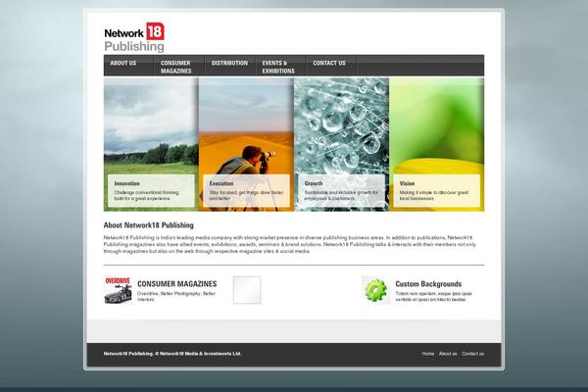This screenshot has height=392, width=588.
Task: Click the Network18 Publishing logo
Action: point(134,37)
